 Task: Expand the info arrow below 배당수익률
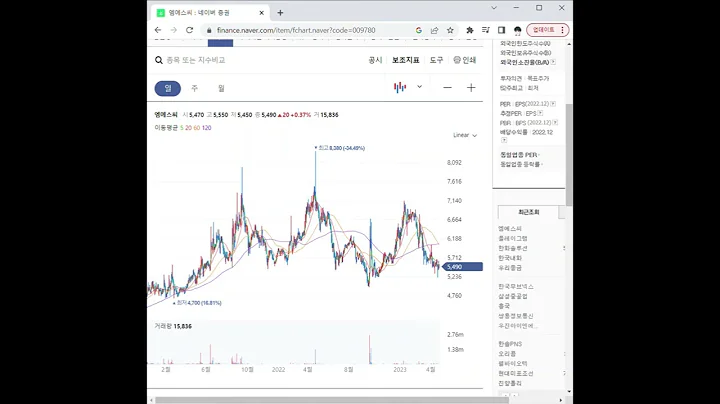point(504,140)
